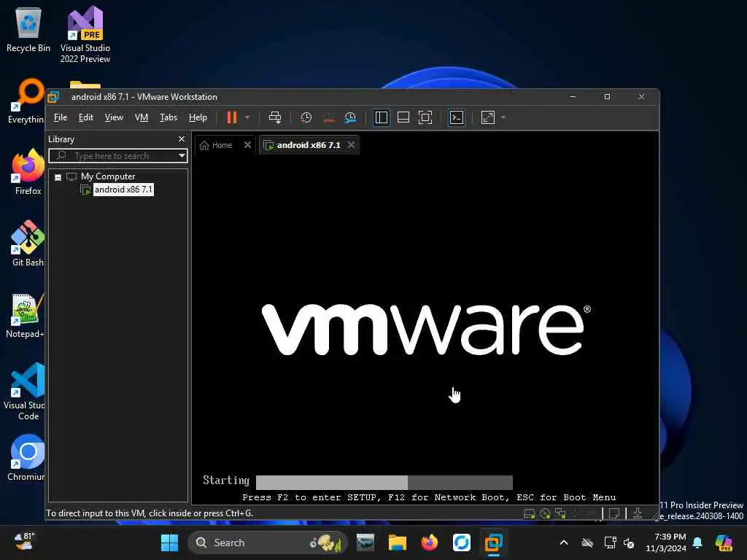This screenshot has width=747, height=560.
Task: Click the Revert to snapshot icon
Action: pos(329,117)
